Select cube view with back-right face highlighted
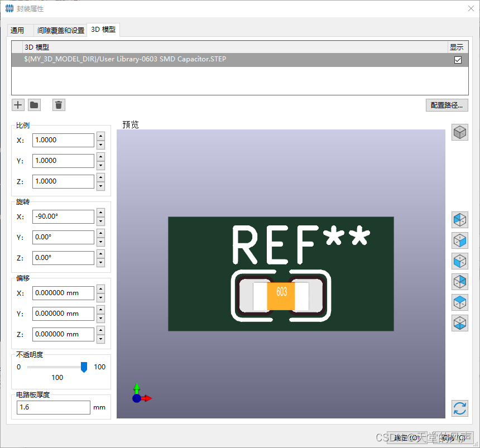Image resolution: width=480 pixels, height=448 pixels. [460, 282]
